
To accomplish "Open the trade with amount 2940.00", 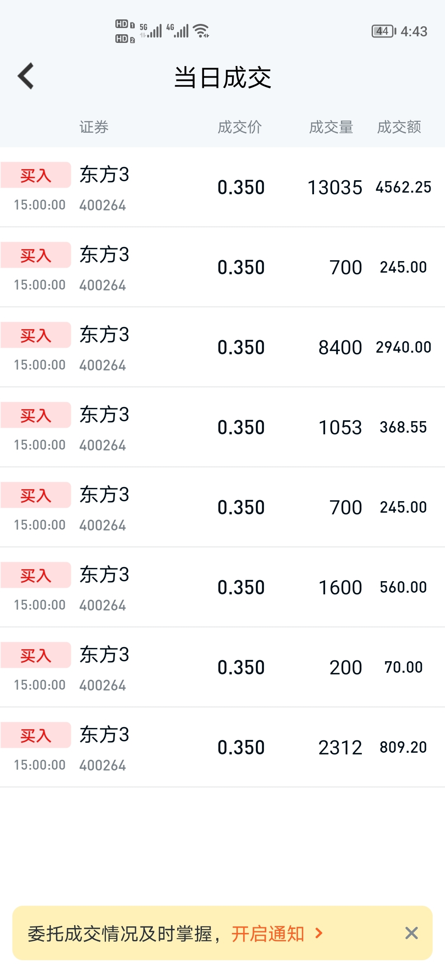I will 222,347.
